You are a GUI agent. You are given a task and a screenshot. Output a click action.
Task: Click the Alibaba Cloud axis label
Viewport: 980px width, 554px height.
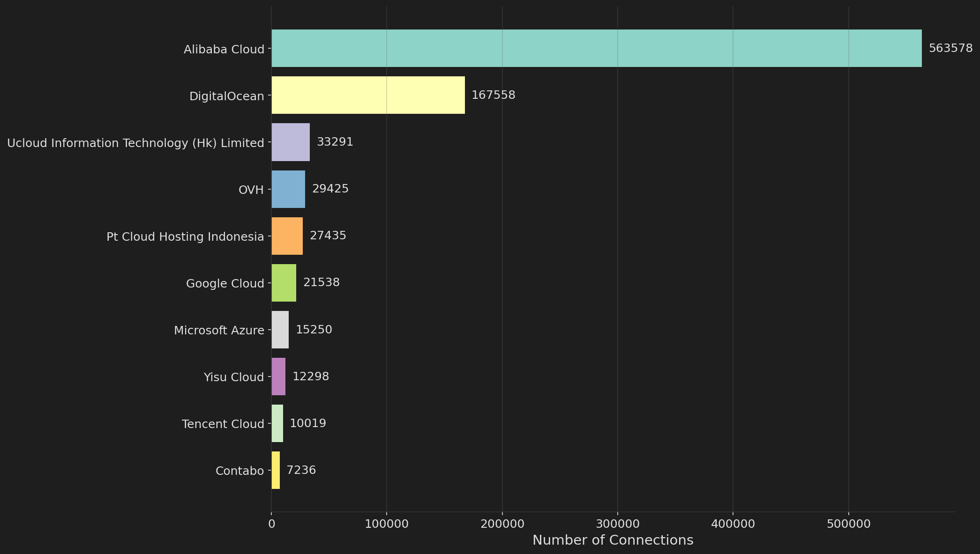(224, 49)
